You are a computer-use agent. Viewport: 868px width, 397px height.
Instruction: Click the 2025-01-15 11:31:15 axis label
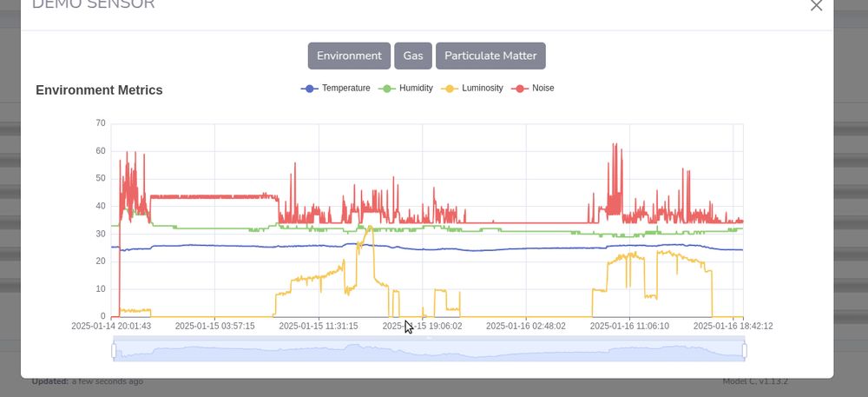(x=319, y=326)
